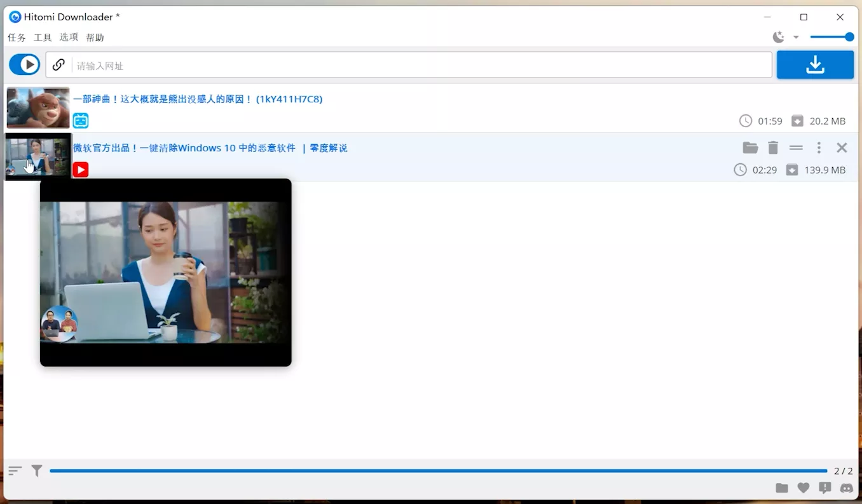The width and height of the screenshot is (862, 504).
Task: Delete the Windows 10 video task
Action: point(773,148)
